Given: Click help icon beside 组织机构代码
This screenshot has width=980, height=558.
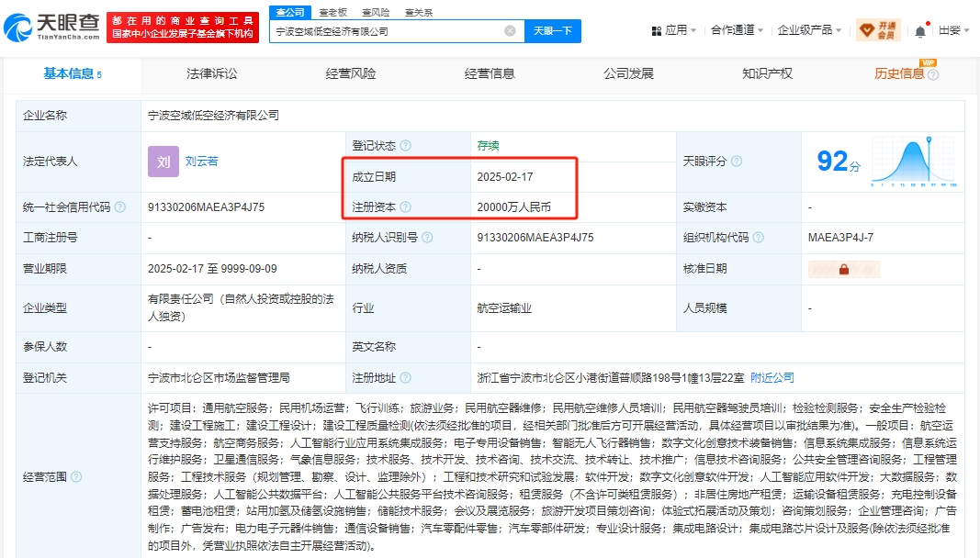Looking at the screenshot, I should point(758,238).
